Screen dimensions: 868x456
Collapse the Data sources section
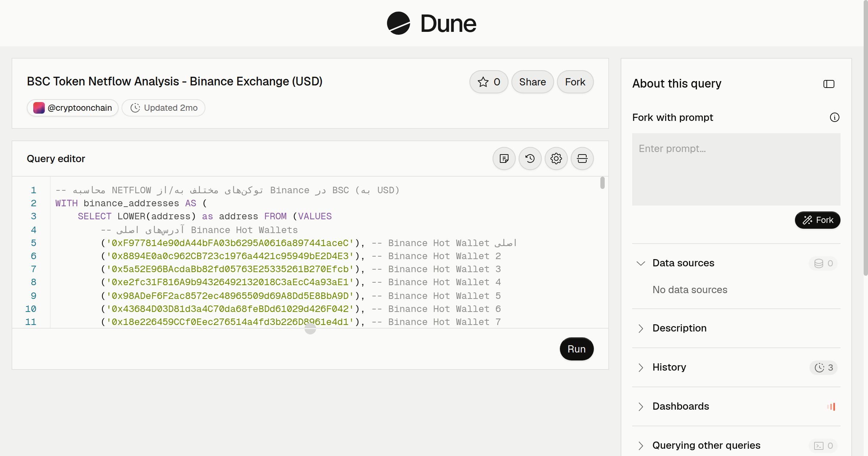click(x=641, y=263)
